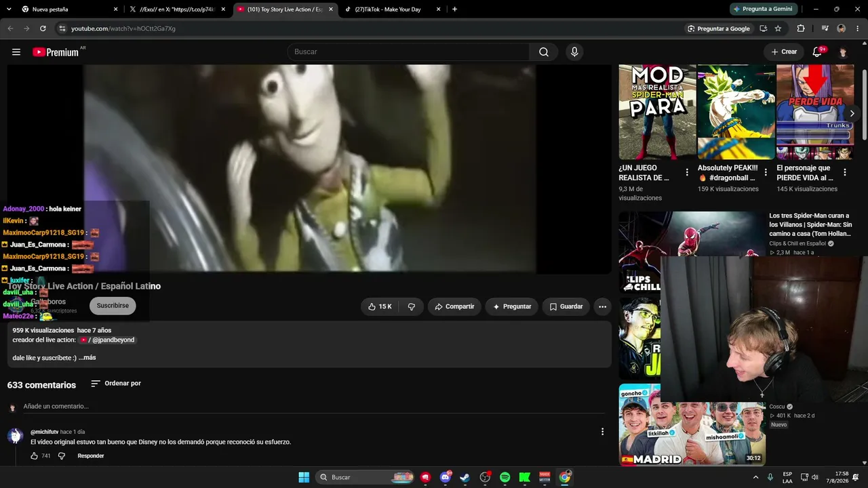Viewport: 868px width, 488px height.
Task: Reply to @michifutv comment with Responder
Action: pos(91,456)
